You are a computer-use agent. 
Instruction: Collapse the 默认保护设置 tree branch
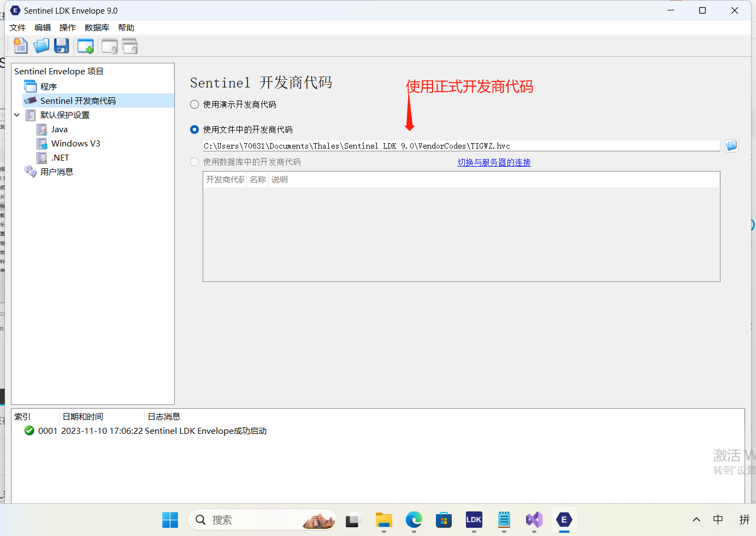tap(17, 115)
